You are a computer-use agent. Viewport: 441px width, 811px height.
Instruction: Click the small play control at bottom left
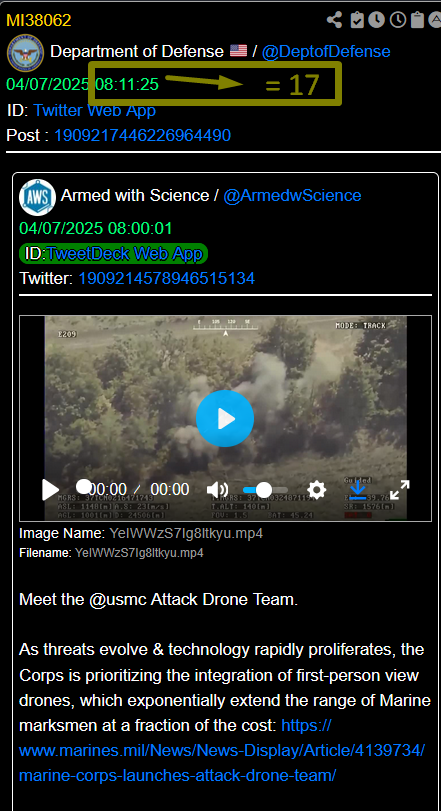(50, 490)
